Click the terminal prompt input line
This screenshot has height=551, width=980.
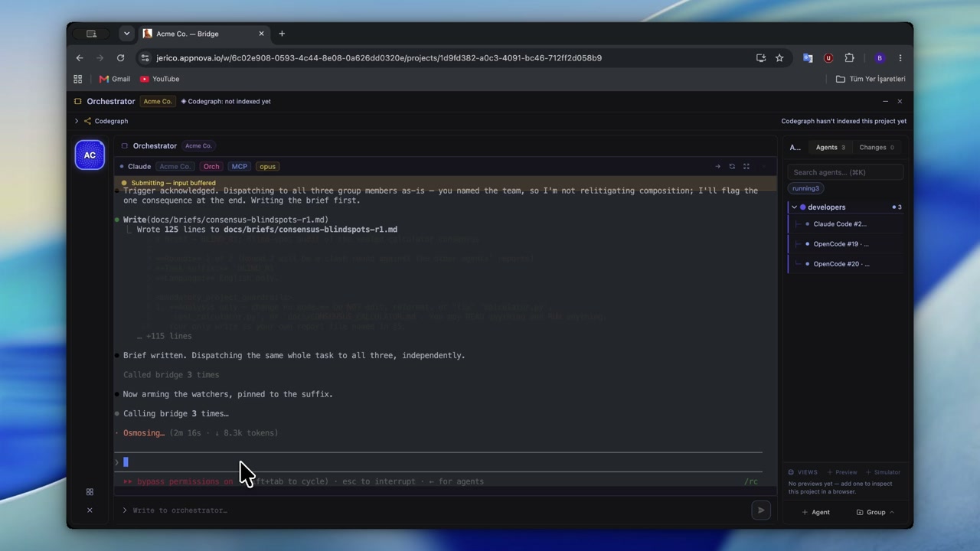click(x=439, y=461)
